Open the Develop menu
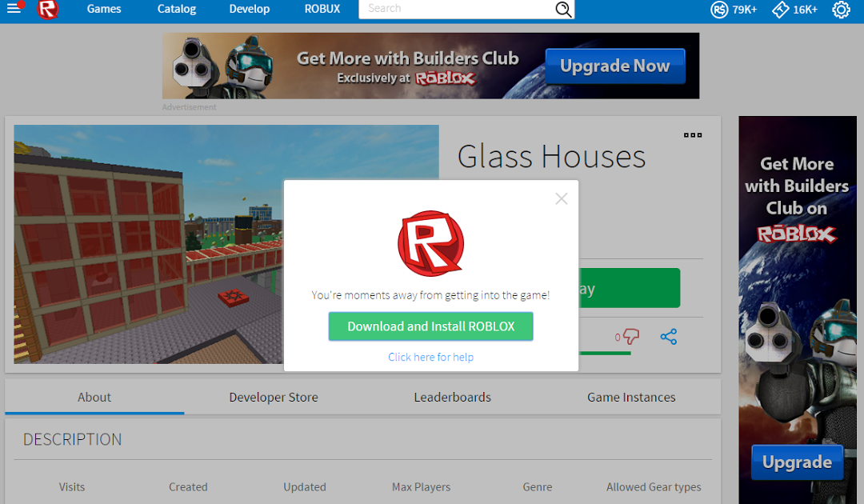Viewport: 864px width, 504px height. coord(250,9)
